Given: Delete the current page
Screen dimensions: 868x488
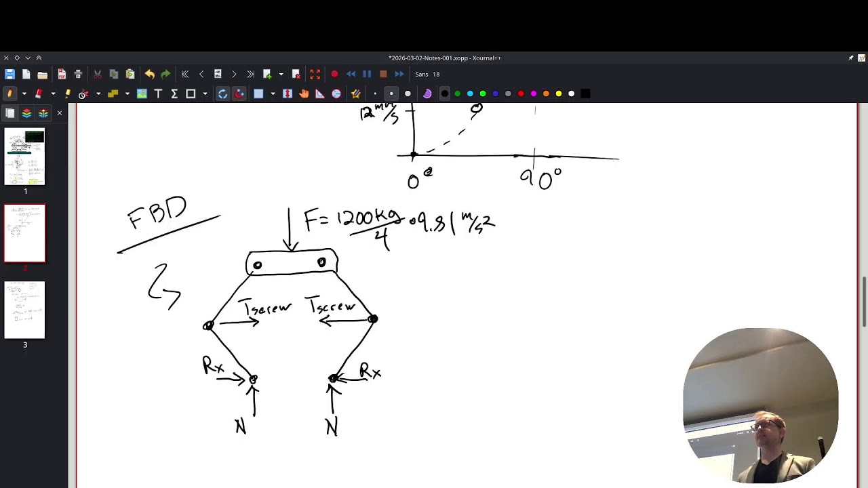Looking at the screenshot, I should pyautogui.click(x=296, y=74).
